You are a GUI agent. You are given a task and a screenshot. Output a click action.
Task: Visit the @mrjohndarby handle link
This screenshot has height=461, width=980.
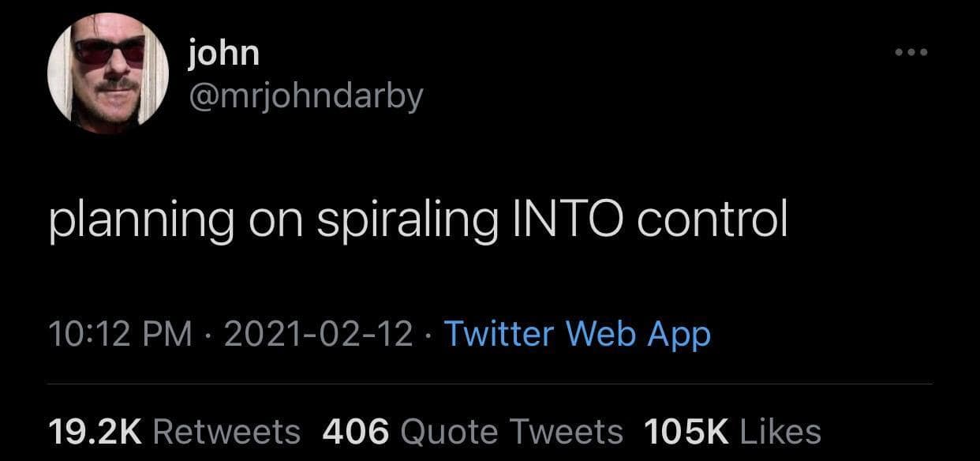[x=306, y=96]
